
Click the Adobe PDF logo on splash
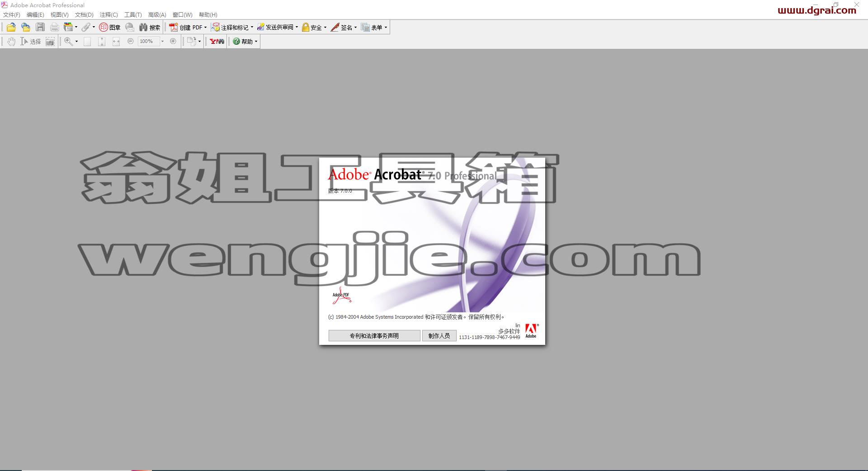tap(341, 295)
